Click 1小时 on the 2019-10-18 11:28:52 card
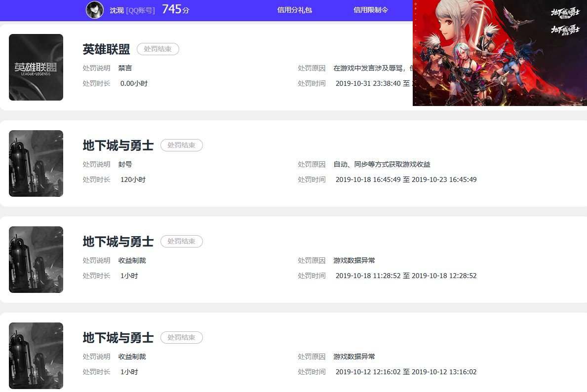 tap(129, 276)
